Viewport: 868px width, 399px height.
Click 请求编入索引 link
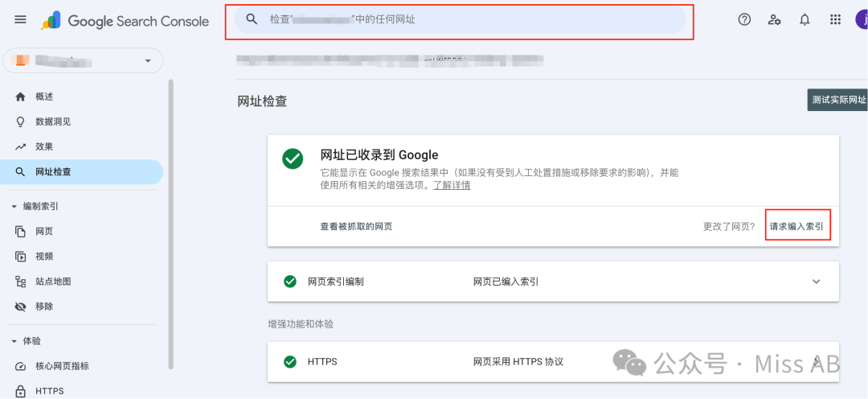(x=796, y=227)
